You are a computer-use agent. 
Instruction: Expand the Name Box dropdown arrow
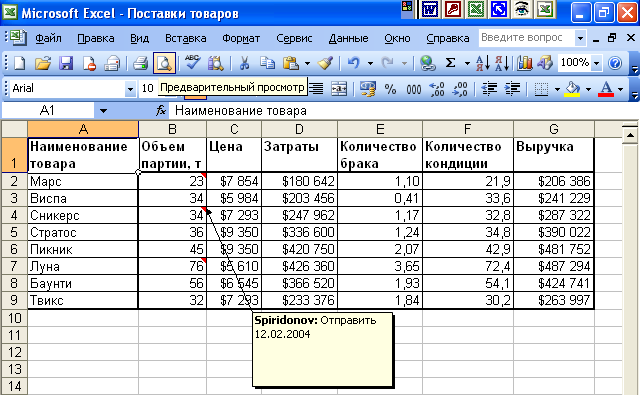tap(103, 111)
